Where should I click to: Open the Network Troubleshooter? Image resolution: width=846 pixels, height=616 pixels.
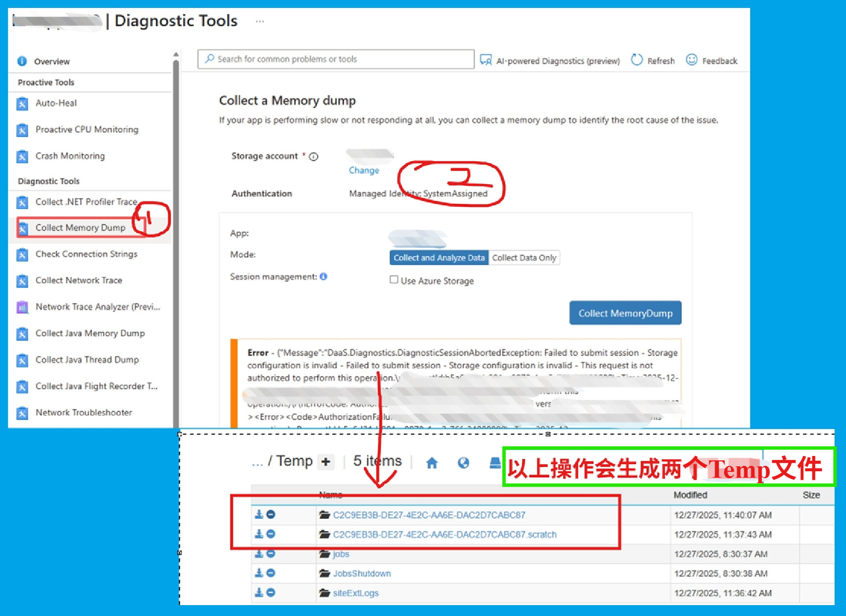pyautogui.click(x=83, y=412)
